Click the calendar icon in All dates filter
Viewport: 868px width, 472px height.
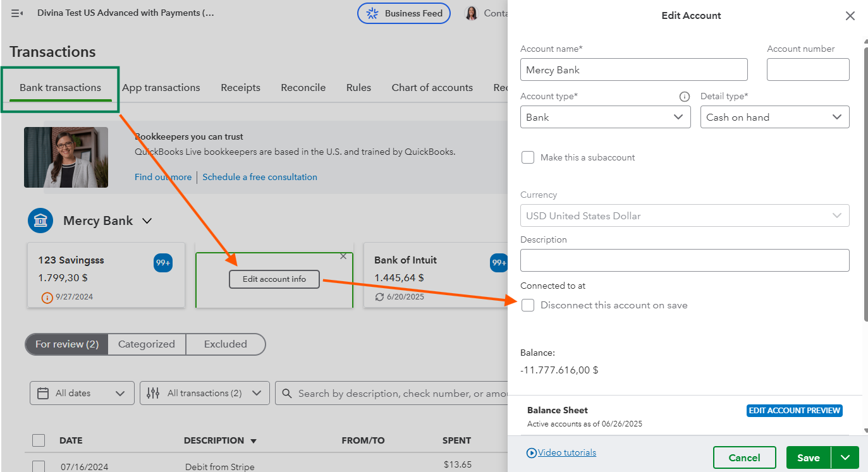tap(43, 393)
